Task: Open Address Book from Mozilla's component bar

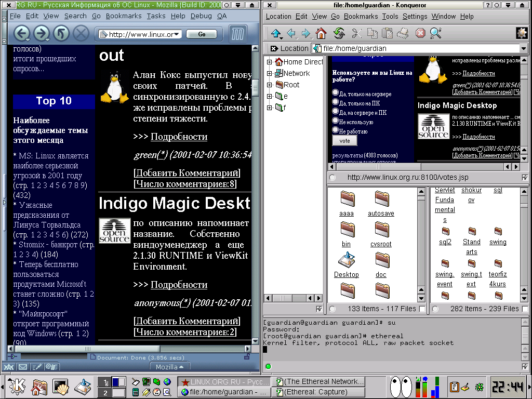Action: point(51,367)
